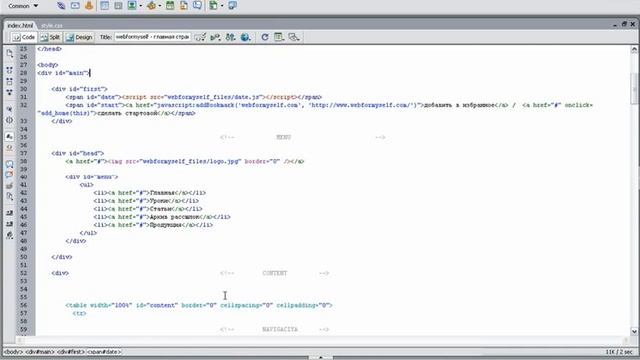Expand all collapsed code
The image size is (640, 360).
pos(9,92)
